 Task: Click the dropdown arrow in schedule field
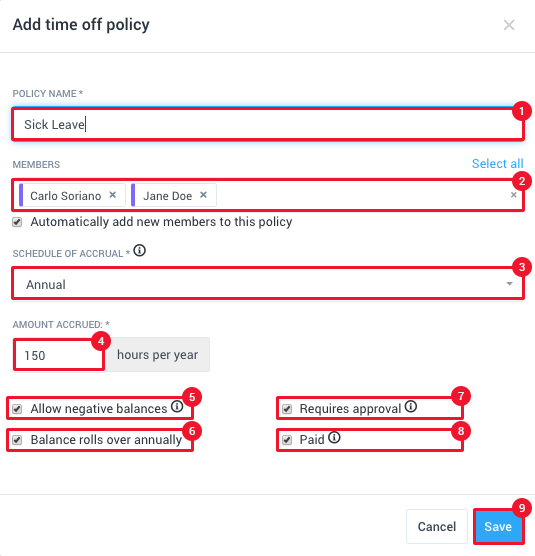[x=509, y=284]
